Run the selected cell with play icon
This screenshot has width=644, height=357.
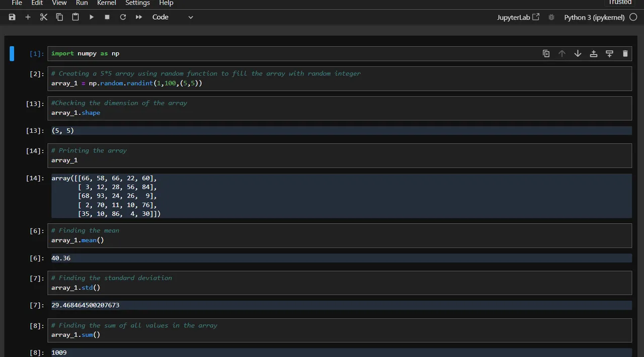point(92,17)
